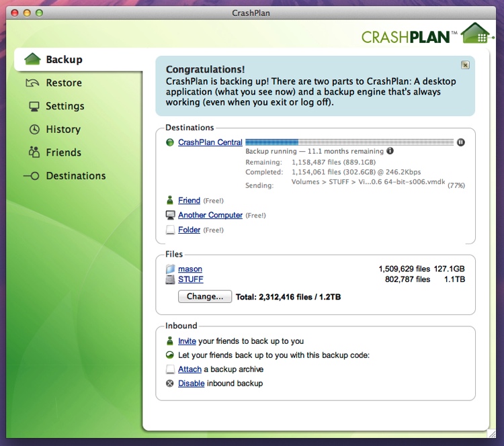This screenshot has width=504, height=446.
Task: Click the X circle icon beside Disable
Action: point(170,384)
